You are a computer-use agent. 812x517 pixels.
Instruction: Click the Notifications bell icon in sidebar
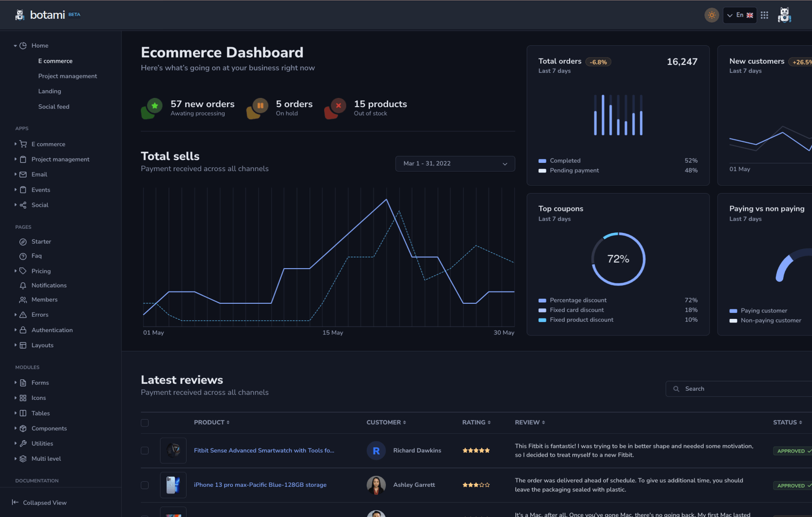click(23, 285)
